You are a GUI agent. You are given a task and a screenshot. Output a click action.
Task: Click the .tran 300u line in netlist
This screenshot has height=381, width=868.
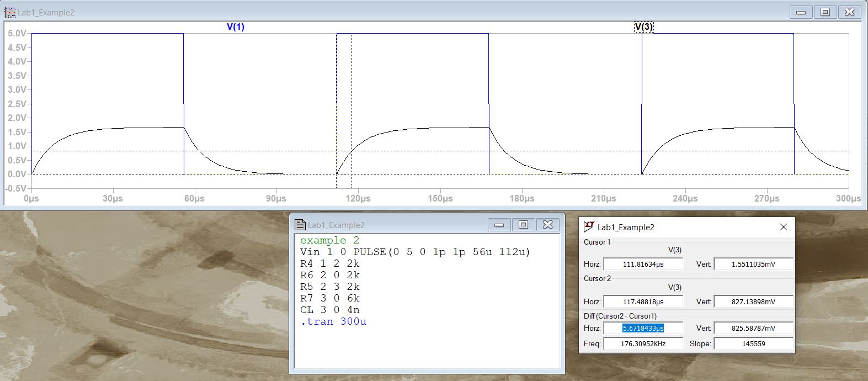[333, 321]
